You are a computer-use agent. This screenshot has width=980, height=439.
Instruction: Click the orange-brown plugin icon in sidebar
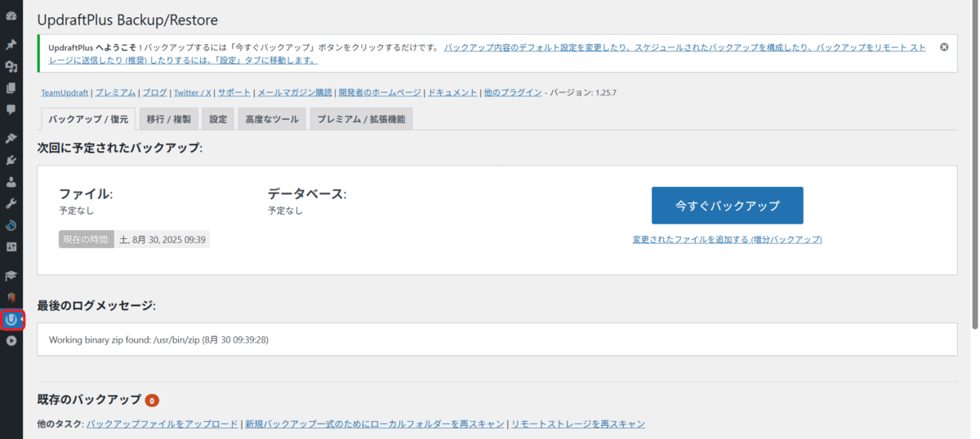(11, 298)
